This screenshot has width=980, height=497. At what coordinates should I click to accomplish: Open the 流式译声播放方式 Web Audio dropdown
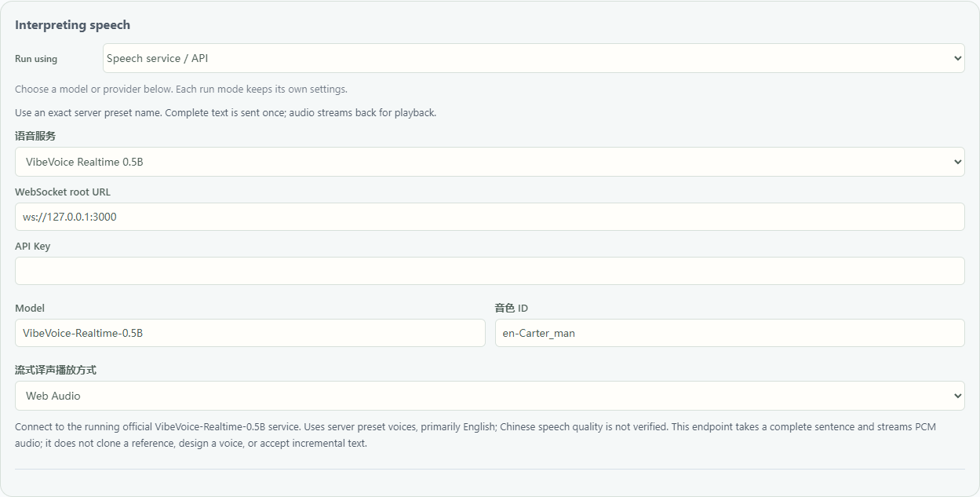[x=490, y=396]
